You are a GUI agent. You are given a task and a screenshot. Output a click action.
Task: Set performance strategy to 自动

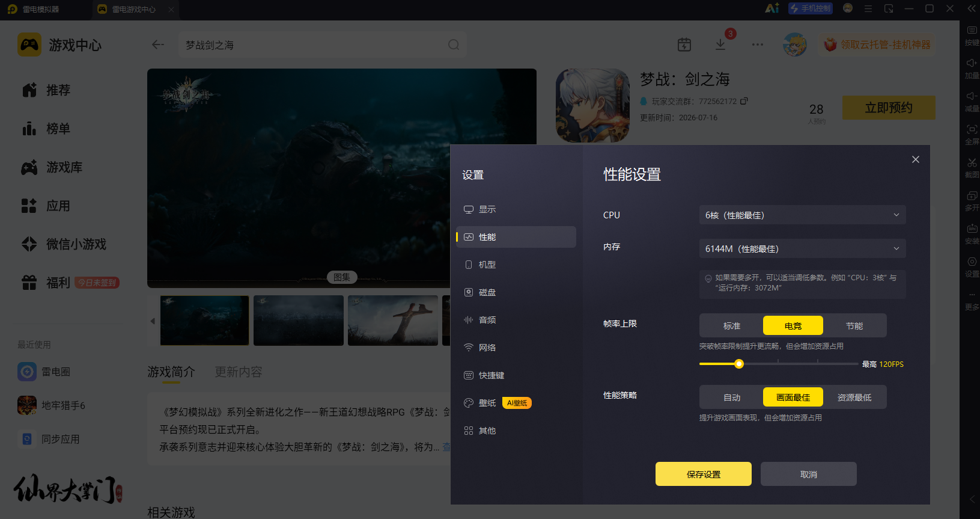coord(732,397)
